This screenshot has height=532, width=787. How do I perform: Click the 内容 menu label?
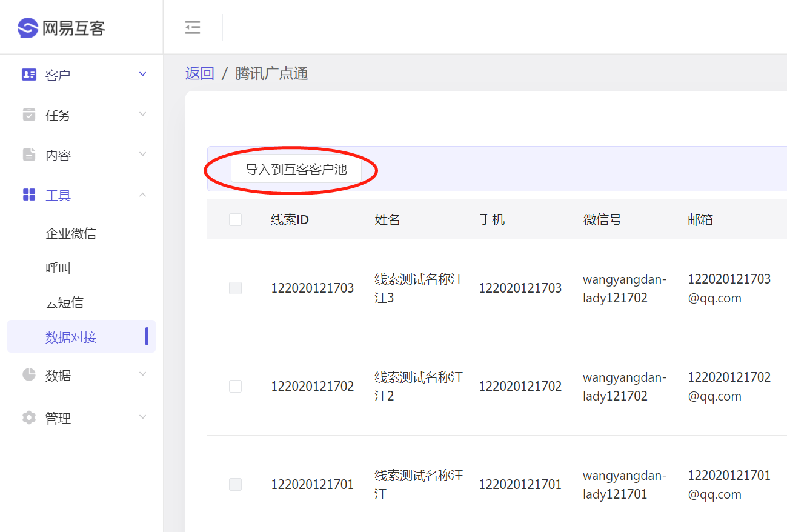[x=58, y=155]
